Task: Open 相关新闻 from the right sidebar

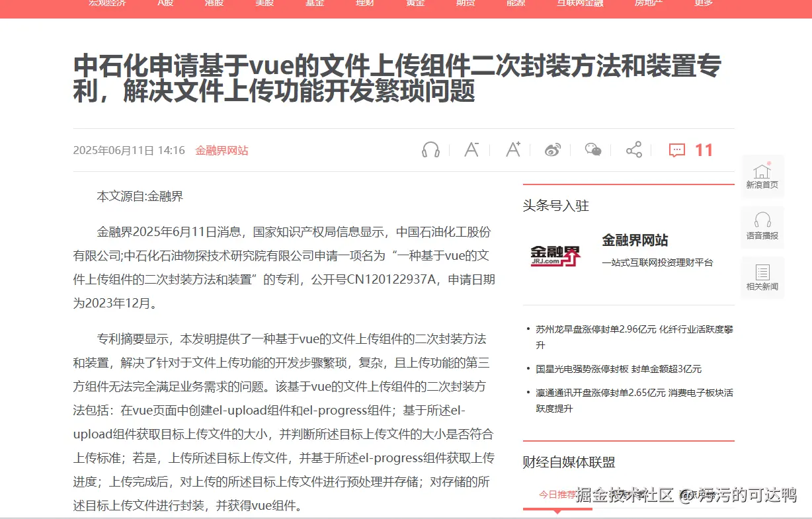Action: [x=762, y=278]
